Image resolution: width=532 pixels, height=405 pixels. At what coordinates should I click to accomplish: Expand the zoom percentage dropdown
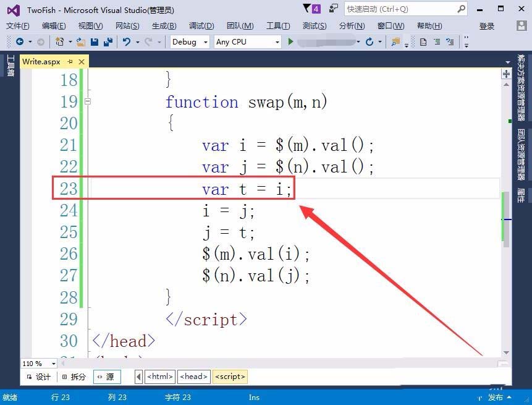53,364
